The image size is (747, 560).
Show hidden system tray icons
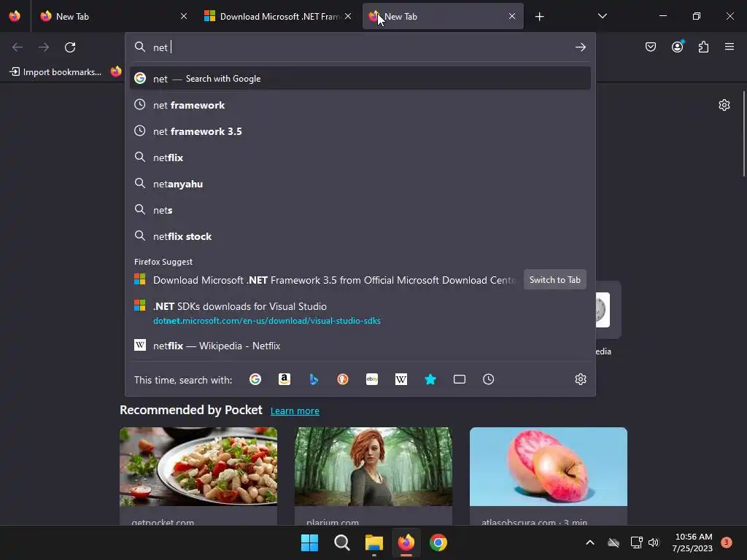pos(589,542)
